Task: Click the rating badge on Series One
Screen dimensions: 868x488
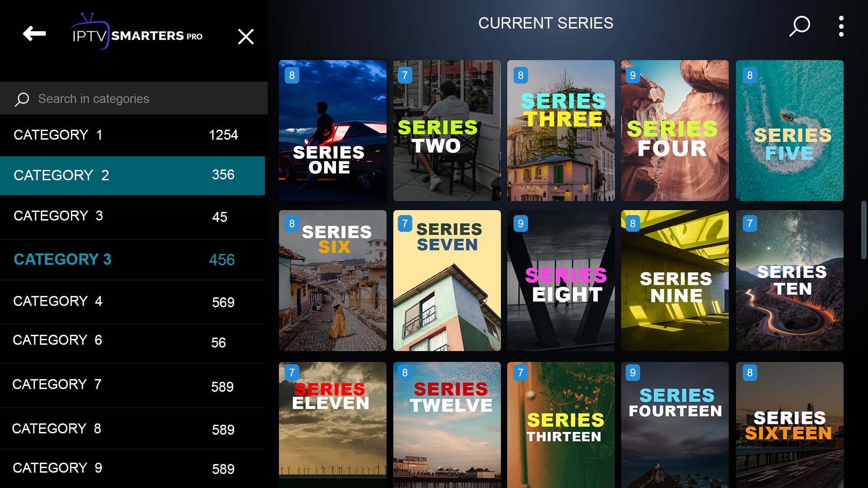Action: click(x=292, y=74)
